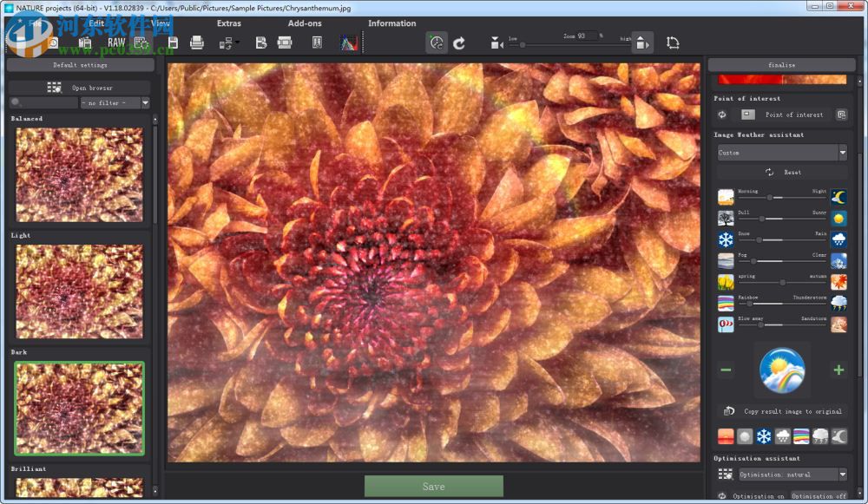
Task: Toggle the real-time preview clock button
Action: (437, 43)
